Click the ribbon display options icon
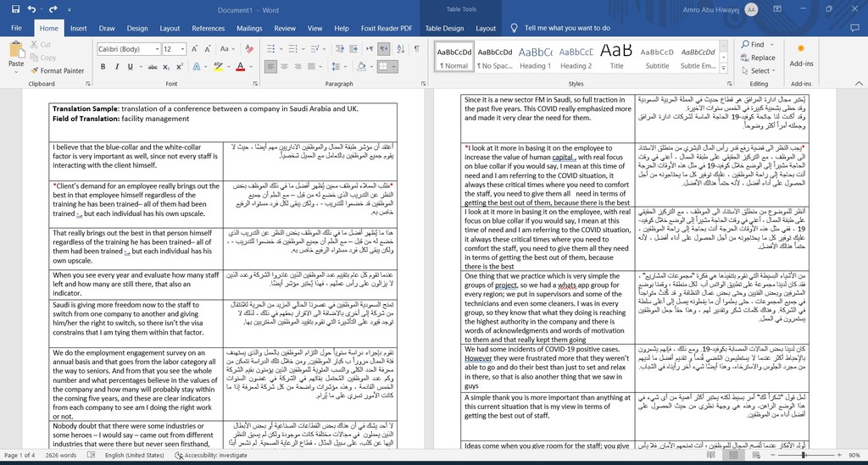The width and height of the screenshot is (868, 465). pos(777,9)
